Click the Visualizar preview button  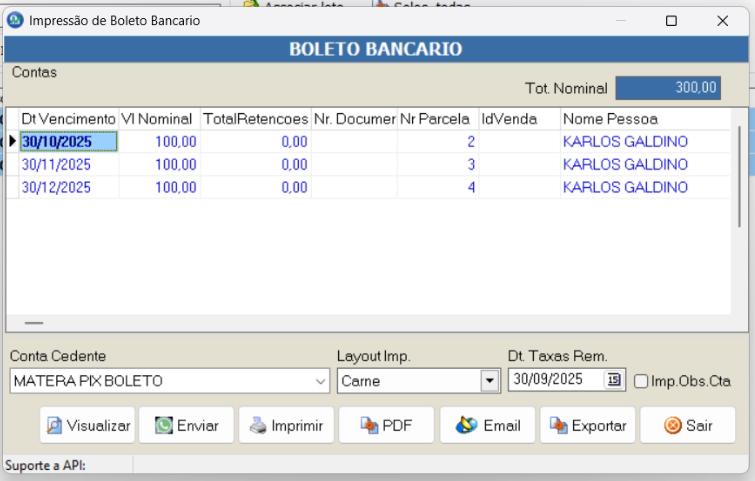[x=87, y=425]
